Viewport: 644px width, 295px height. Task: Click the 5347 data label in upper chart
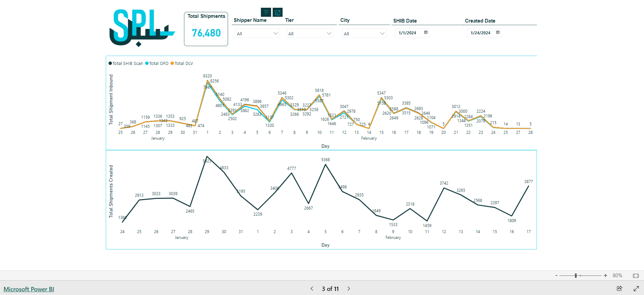point(381,93)
